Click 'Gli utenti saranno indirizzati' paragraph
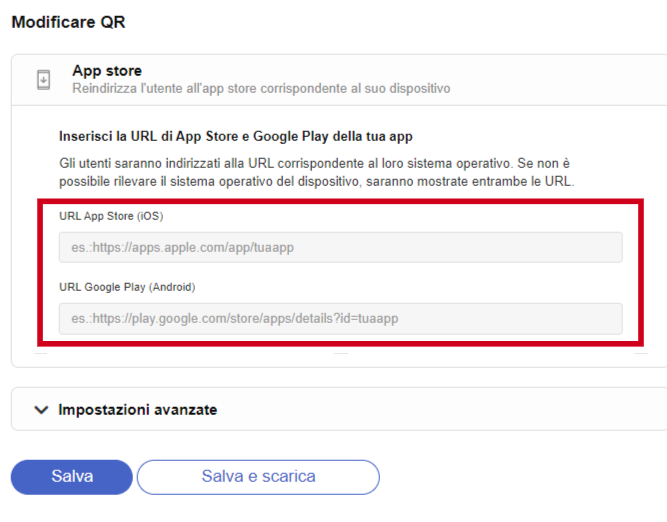667x522 pixels. coord(316,172)
